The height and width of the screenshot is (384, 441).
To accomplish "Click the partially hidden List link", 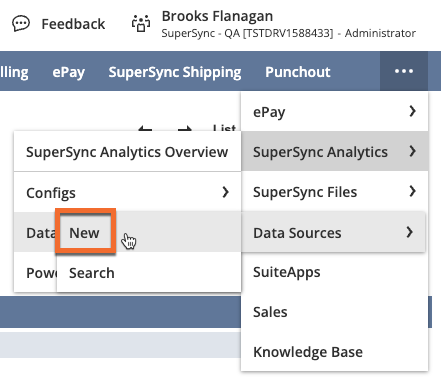I will pos(224,128).
